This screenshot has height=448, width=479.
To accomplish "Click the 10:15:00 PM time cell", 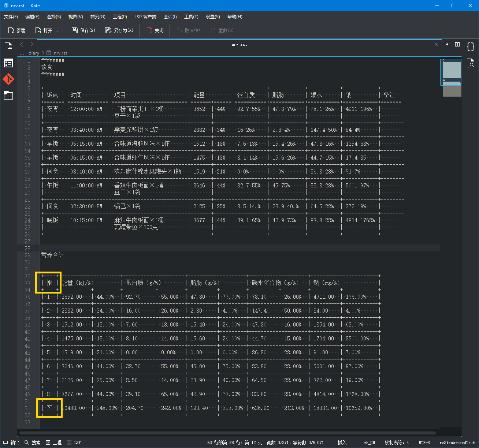I will coord(86,220).
